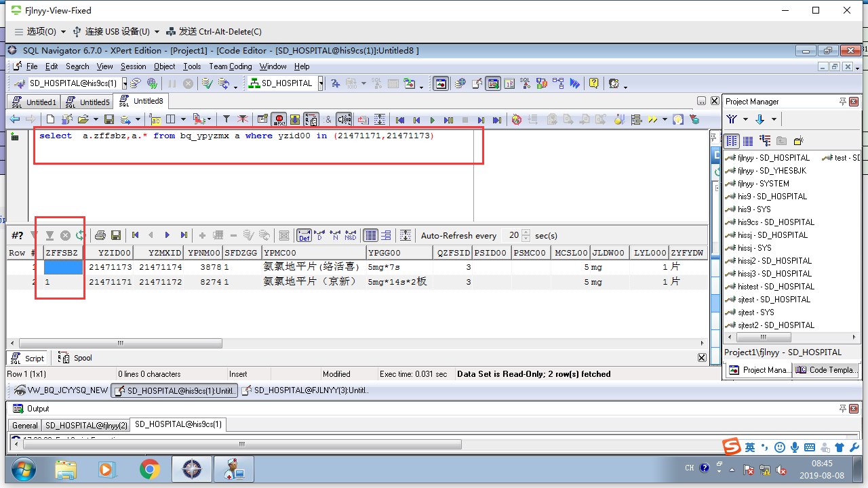
Task: Click 发送 Ctrl-Alt-Delete(C) button
Action: coord(214,31)
